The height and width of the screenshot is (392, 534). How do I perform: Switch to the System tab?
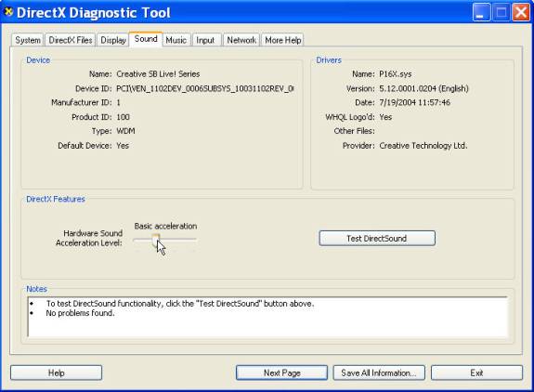[x=28, y=40]
